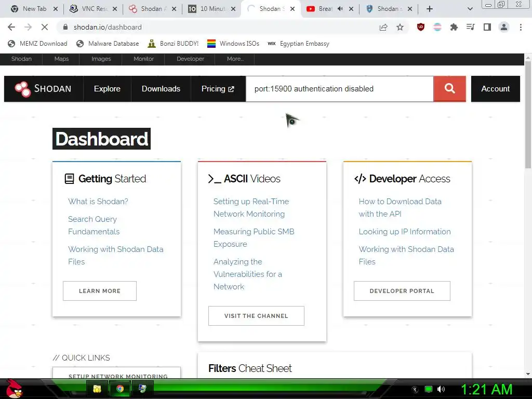Open Monitor in the top black bar
Image resolution: width=532 pixels, height=399 pixels.
(x=143, y=59)
